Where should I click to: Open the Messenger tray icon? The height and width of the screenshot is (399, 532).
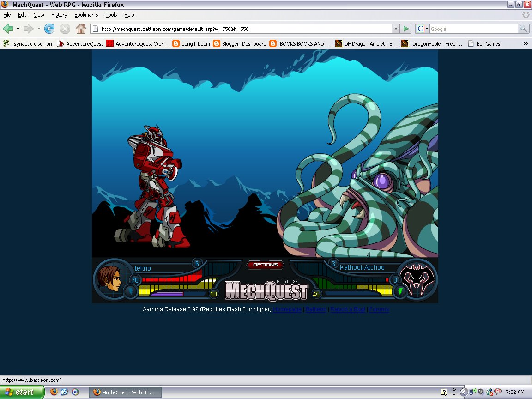point(489,392)
